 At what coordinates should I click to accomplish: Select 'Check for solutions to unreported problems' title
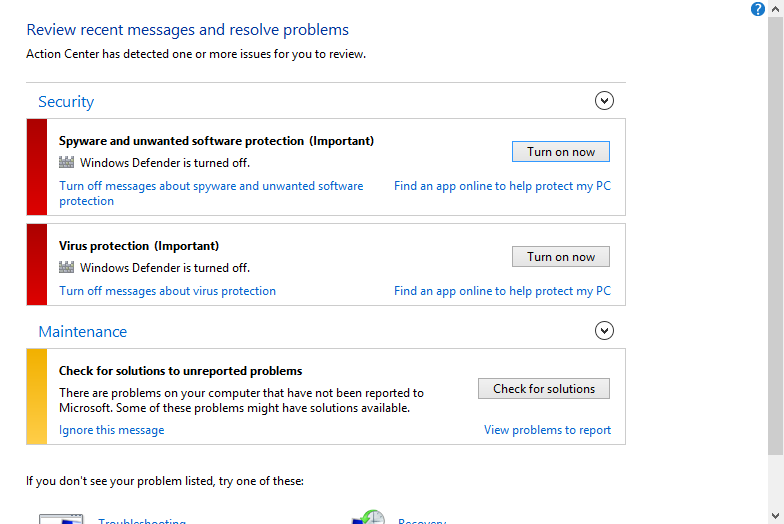pos(180,371)
